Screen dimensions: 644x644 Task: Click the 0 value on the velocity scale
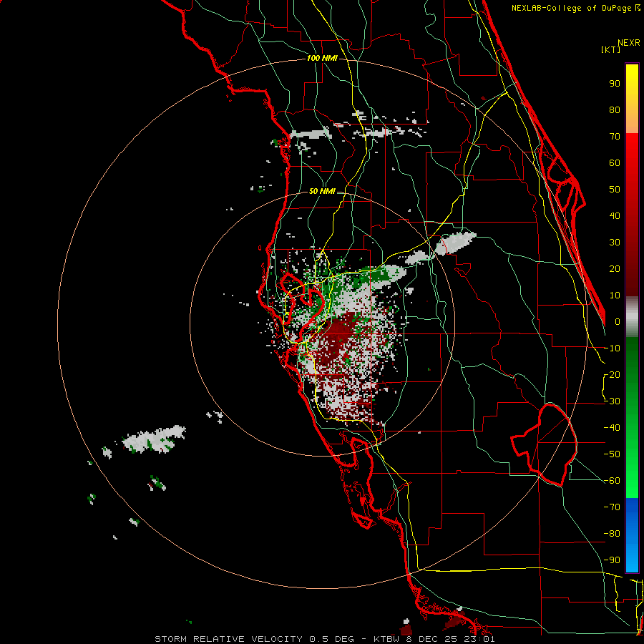pos(618,322)
